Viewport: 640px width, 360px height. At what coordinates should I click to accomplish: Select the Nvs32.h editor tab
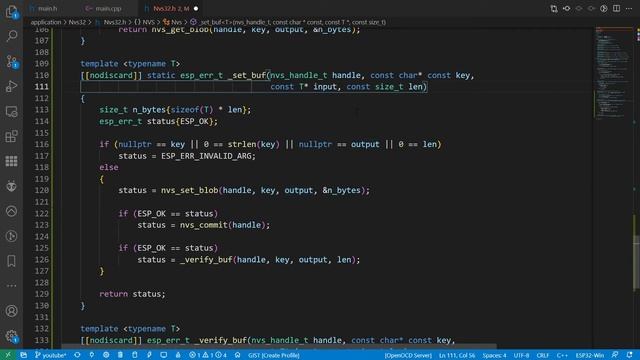point(171,8)
